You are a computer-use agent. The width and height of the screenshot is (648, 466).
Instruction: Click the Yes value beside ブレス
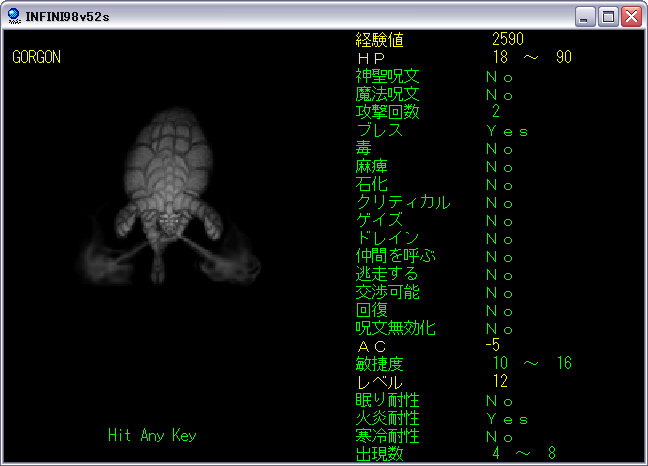tap(507, 131)
